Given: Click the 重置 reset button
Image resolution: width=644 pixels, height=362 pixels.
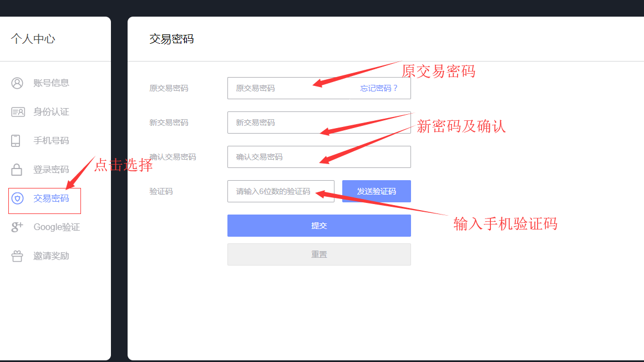Looking at the screenshot, I should 319,254.
